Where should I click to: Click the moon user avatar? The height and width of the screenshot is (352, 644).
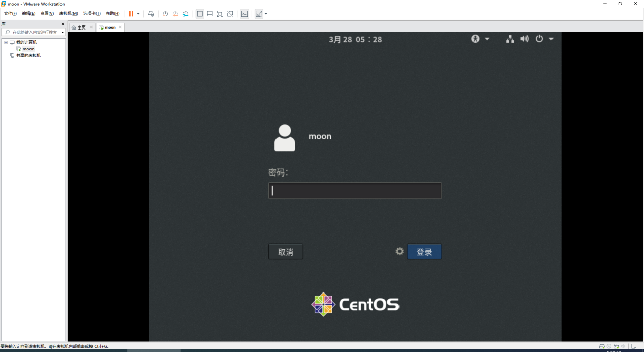coord(285,138)
